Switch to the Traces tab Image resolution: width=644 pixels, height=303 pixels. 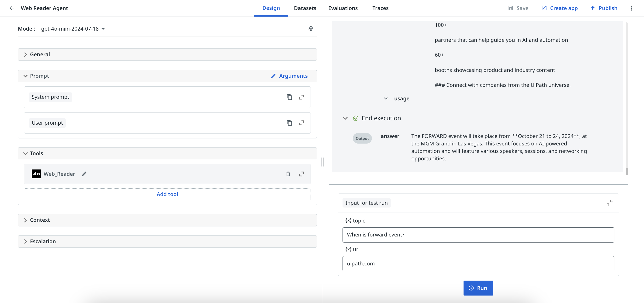coord(380,8)
